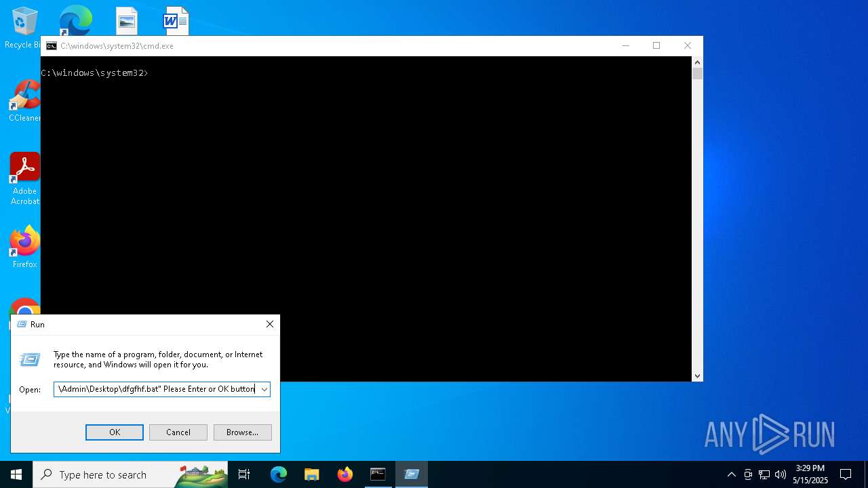868x488 pixels.
Task: Click the search box landscape picture
Action: 201,475
